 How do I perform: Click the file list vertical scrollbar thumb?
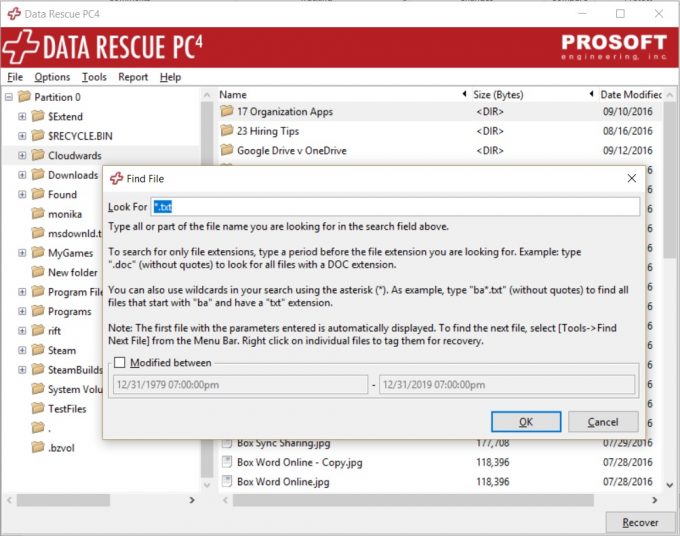click(670, 180)
